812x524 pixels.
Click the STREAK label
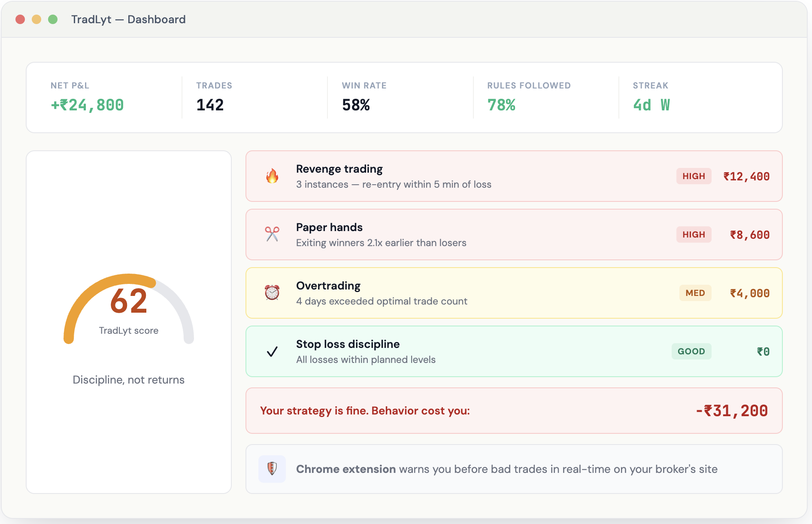point(651,85)
